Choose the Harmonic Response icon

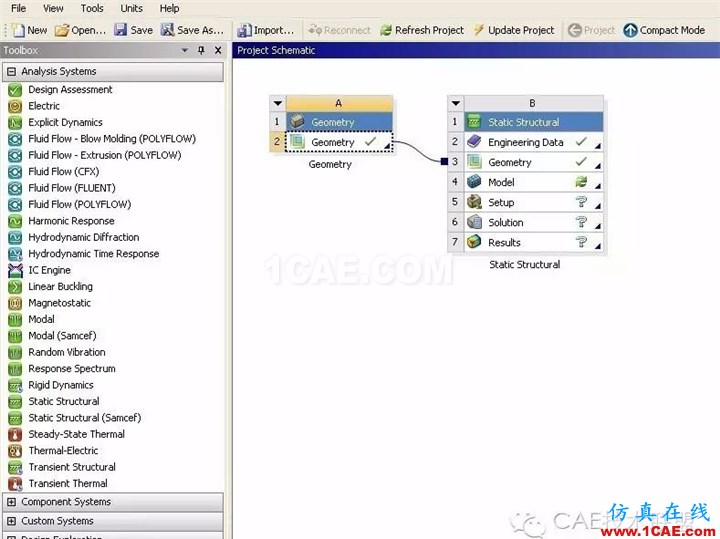click(15, 221)
